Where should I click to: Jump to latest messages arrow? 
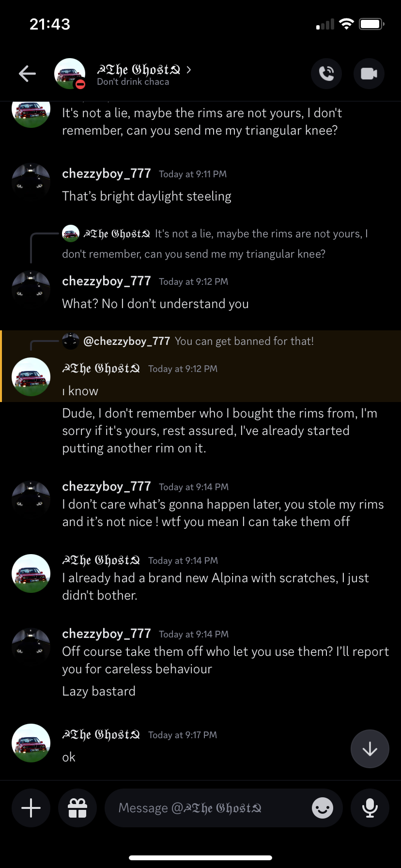(370, 749)
